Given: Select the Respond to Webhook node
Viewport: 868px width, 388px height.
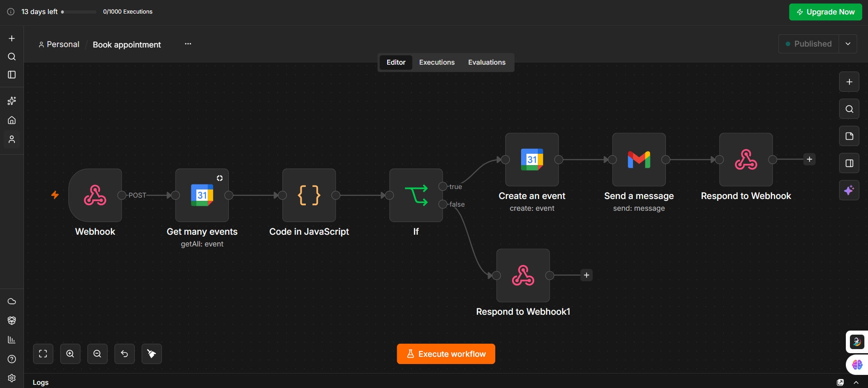Looking at the screenshot, I should tap(746, 160).
